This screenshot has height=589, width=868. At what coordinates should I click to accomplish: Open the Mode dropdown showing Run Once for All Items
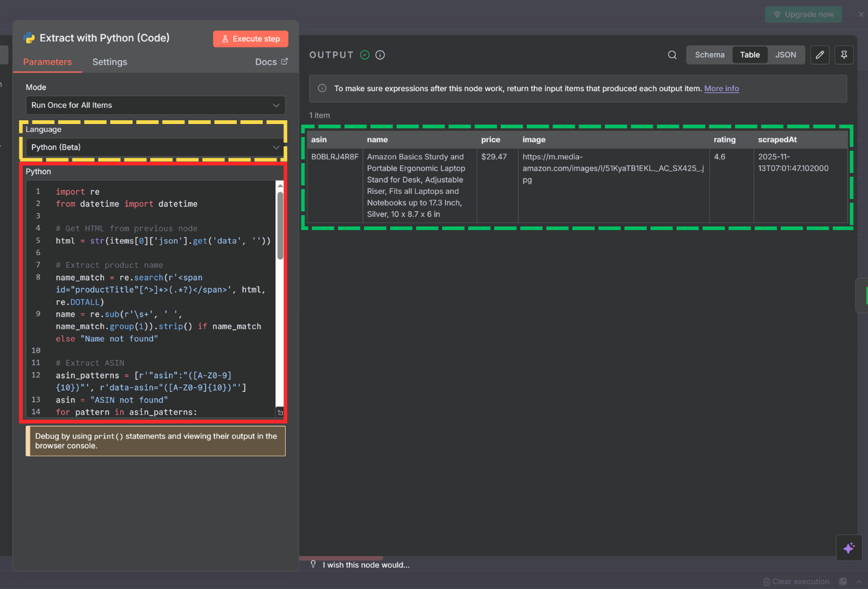click(x=155, y=105)
